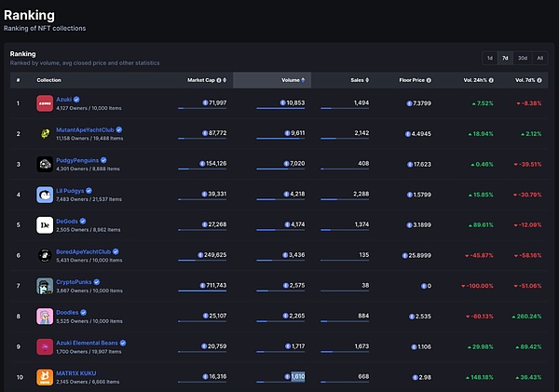This screenshot has width=559, height=392.
Task: Sort by the Volume column header
Action: point(292,80)
